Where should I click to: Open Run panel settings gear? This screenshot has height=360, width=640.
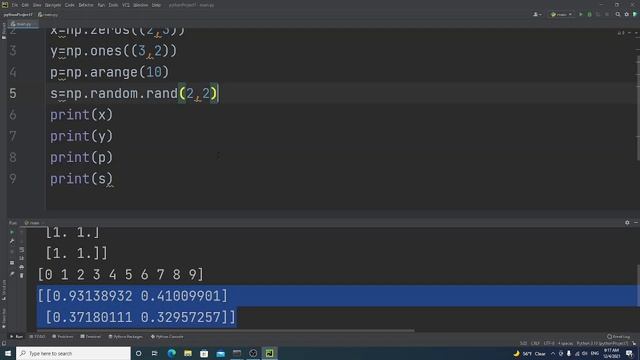pos(627,222)
